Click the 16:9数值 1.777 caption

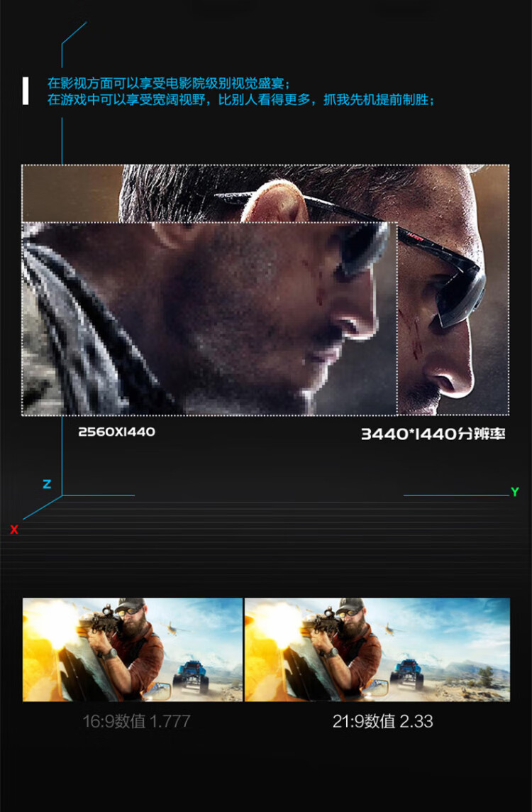[136, 721]
